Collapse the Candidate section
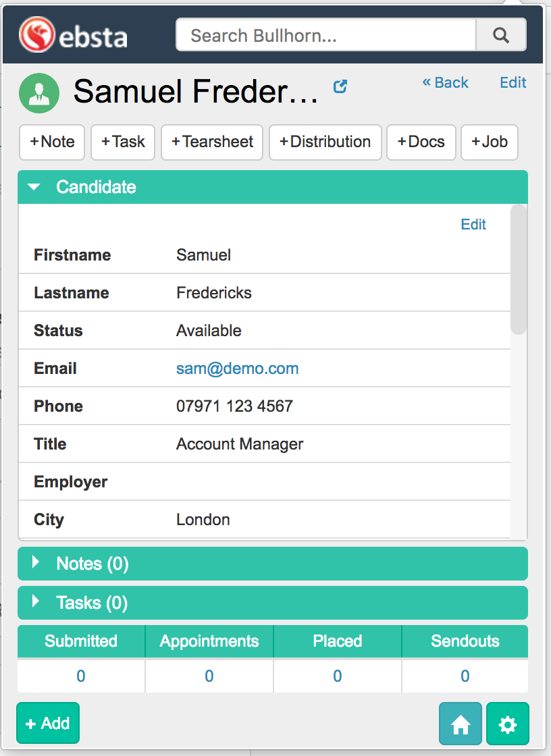The image size is (551, 756). coord(34,187)
